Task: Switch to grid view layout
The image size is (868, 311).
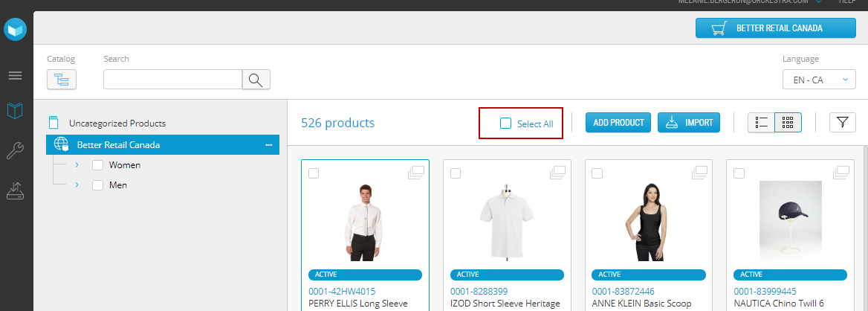Action: (x=788, y=123)
